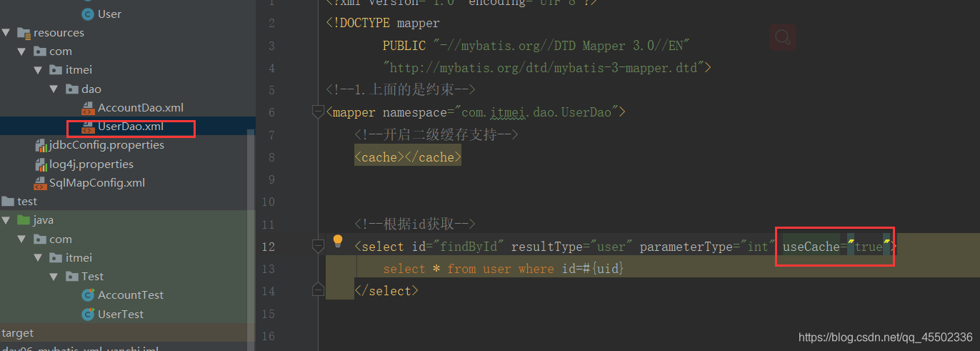Click the yellow light bulb intention icon
This screenshot has height=351, width=980.
click(x=338, y=241)
